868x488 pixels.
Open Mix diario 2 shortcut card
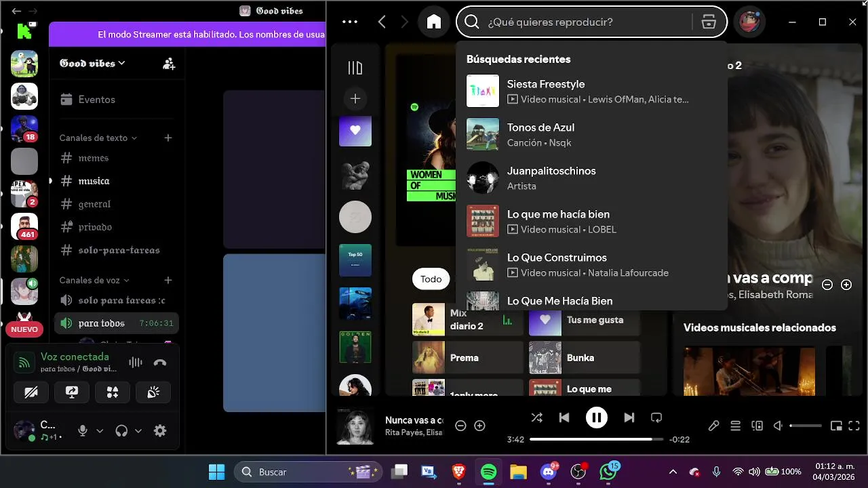pyautogui.click(x=467, y=320)
